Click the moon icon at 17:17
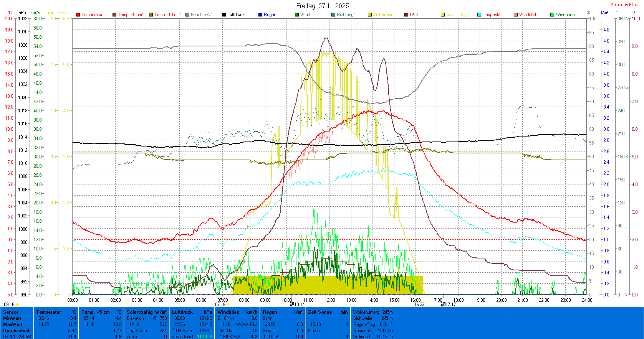644x339 pixels. (444, 304)
